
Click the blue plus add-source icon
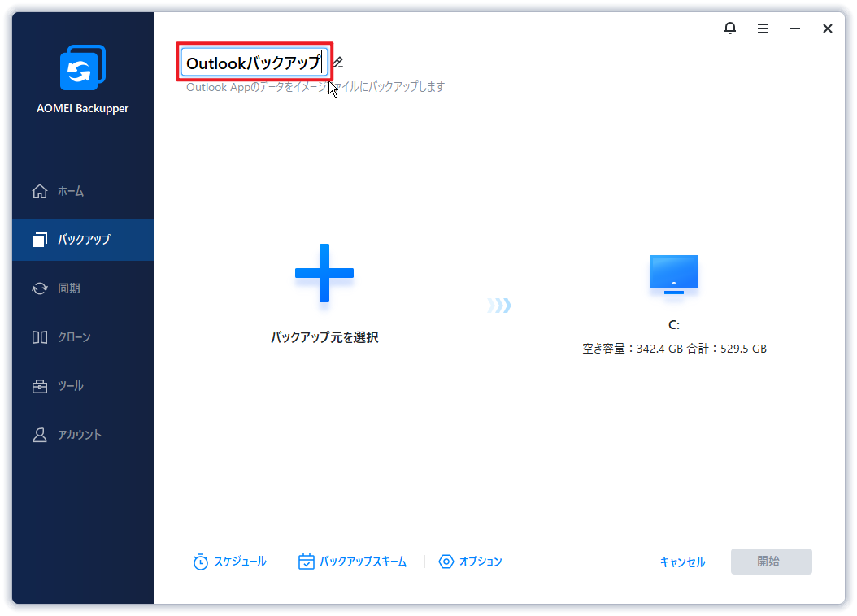click(324, 273)
